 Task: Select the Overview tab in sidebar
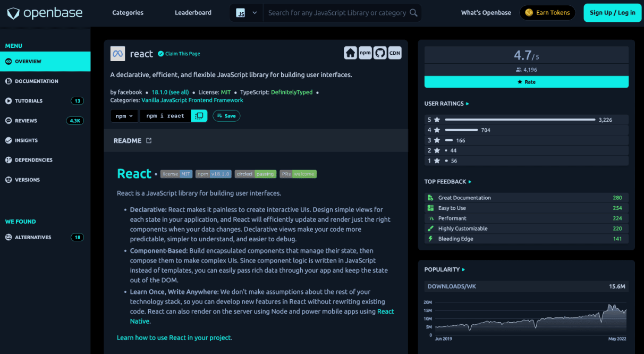point(45,61)
